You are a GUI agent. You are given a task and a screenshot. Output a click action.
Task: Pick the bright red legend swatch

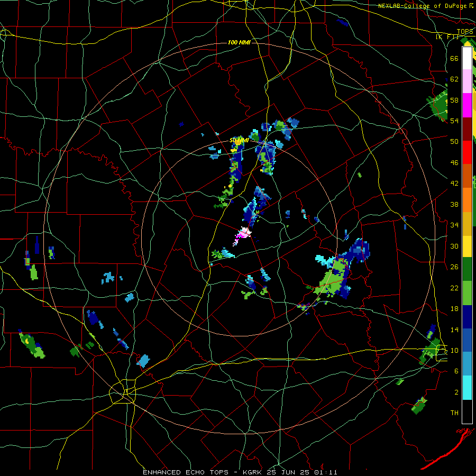467,152
